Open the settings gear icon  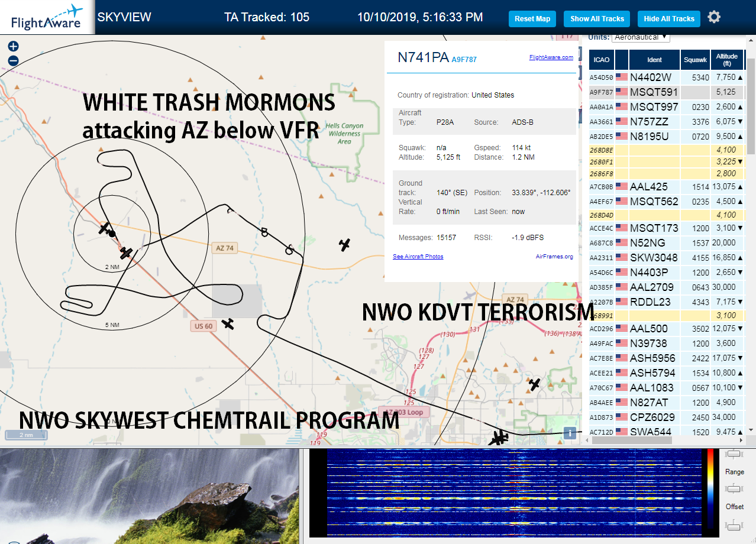point(714,17)
